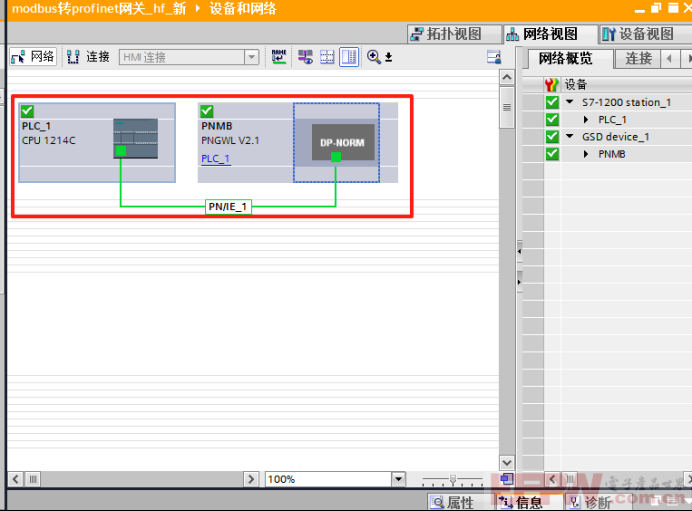Toggle the split view layout icon
Image resolution: width=692 pixels, height=511 pixels.
click(349, 56)
